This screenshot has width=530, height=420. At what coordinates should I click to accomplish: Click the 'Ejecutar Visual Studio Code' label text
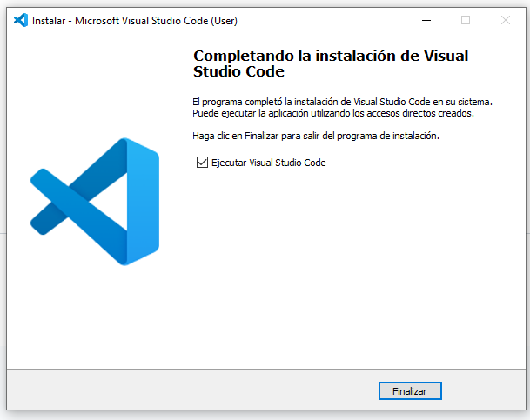[x=268, y=163]
